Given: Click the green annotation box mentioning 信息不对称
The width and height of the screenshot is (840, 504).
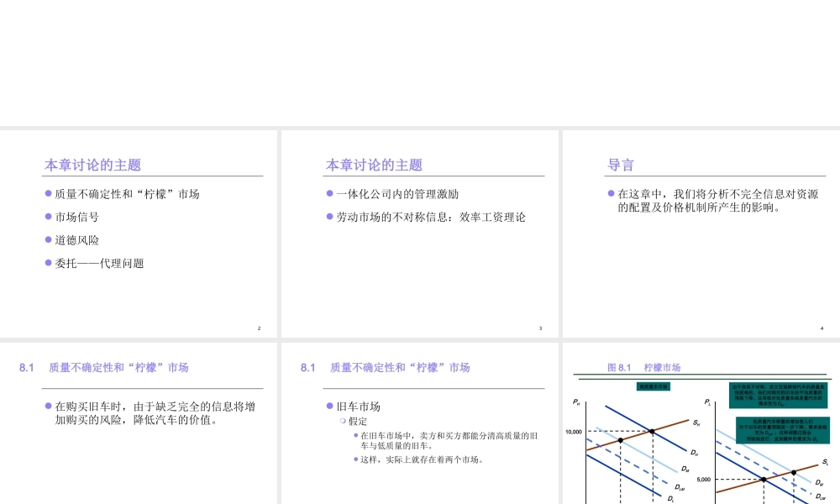Looking at the screenshot, I should [778, 396].
